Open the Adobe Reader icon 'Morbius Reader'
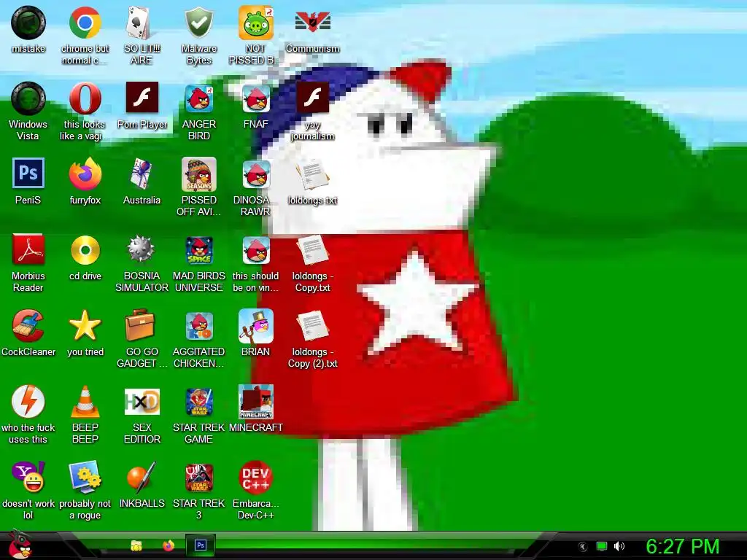The width and height of the screenshot is (747, 560). tap(28, 249)
